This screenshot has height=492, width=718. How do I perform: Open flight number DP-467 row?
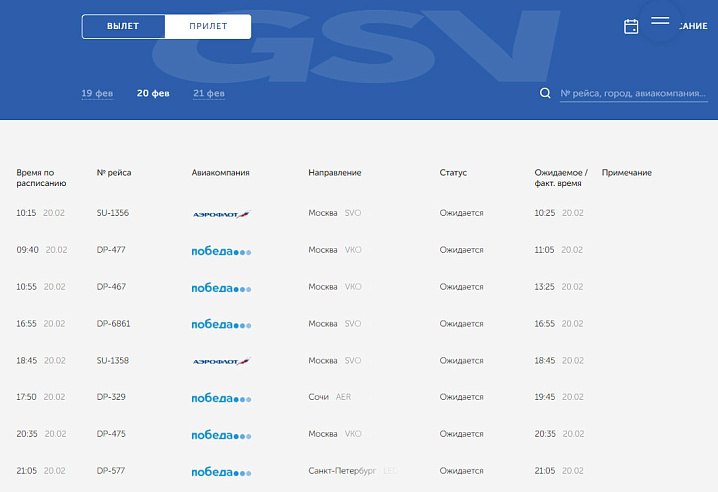(x=111, y=287)
